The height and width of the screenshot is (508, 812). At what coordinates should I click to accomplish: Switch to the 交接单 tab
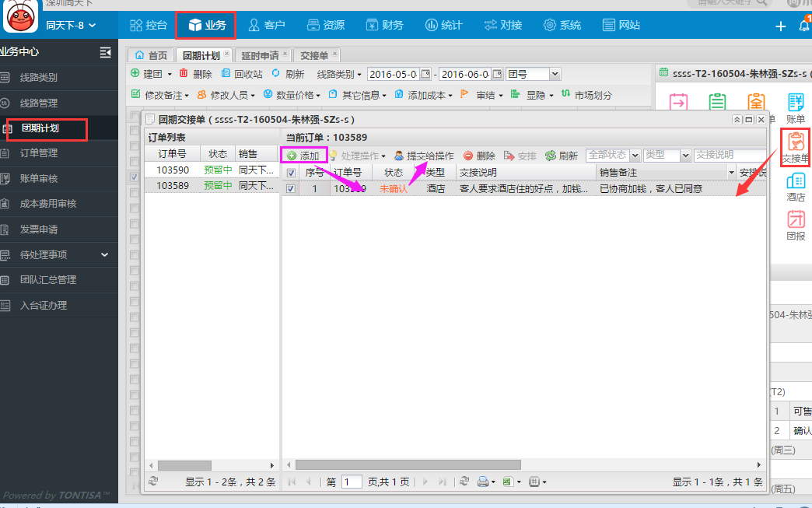(x=317, y=55)
